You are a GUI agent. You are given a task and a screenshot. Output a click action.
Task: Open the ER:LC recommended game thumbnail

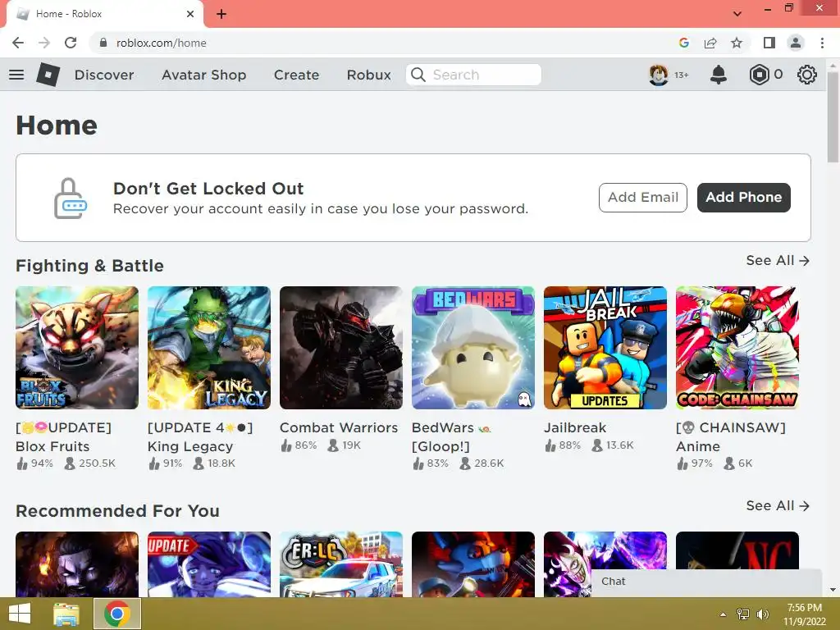coord(341,564)
